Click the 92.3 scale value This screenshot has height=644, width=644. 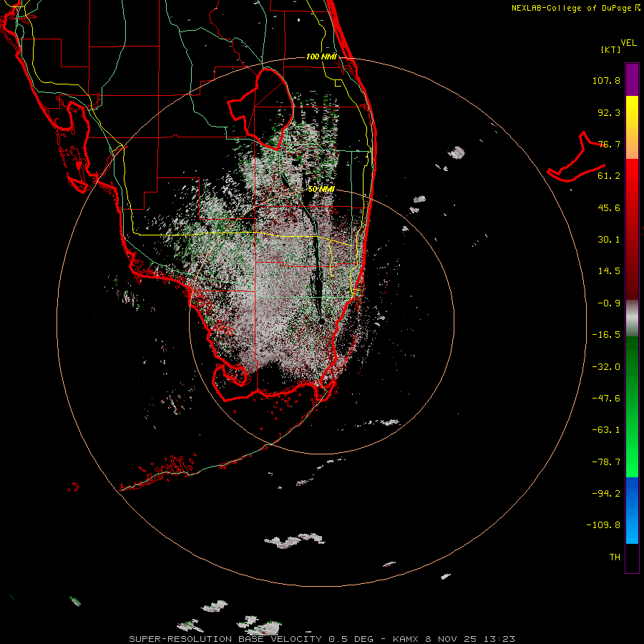point(609,112)
